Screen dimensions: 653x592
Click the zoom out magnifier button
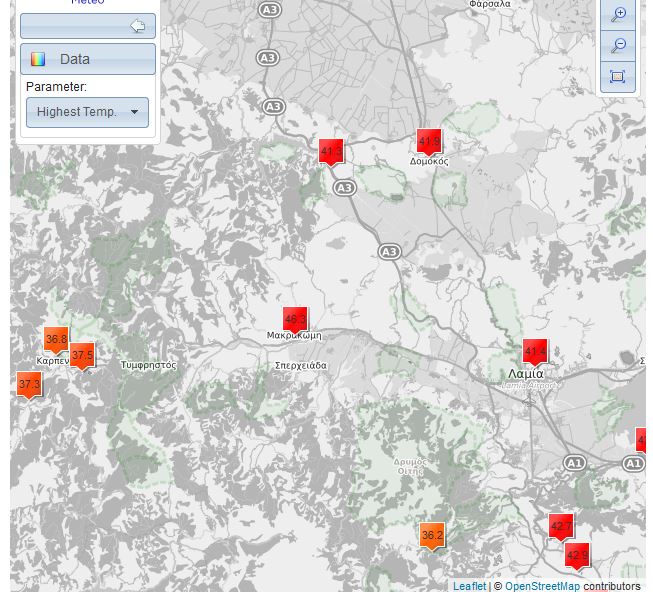(x=618, y=46)
